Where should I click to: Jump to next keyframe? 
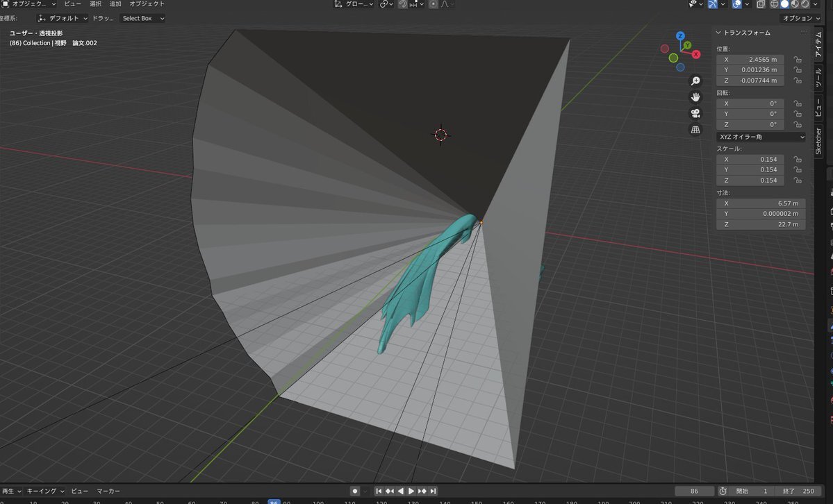(422, 492)
